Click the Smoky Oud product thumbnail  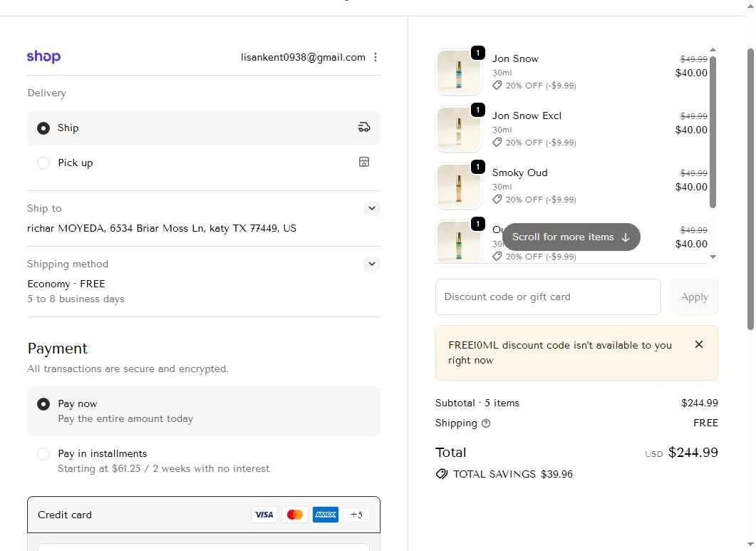click(459, 186)
